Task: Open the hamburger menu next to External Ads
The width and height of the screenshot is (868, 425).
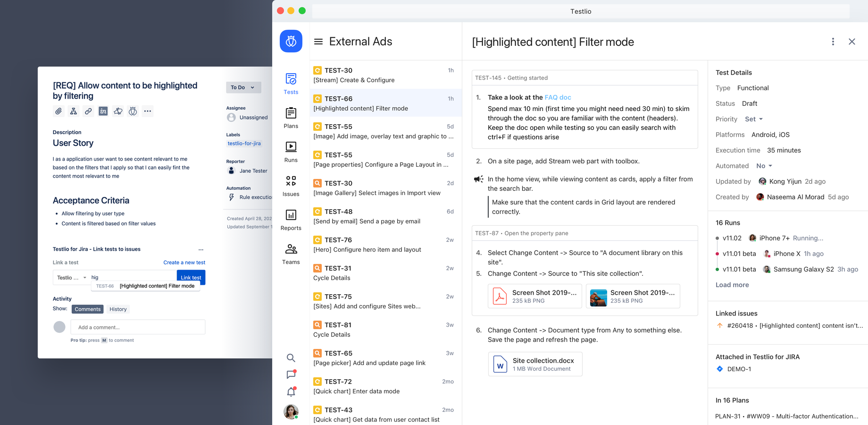Action: coord(318,42)
